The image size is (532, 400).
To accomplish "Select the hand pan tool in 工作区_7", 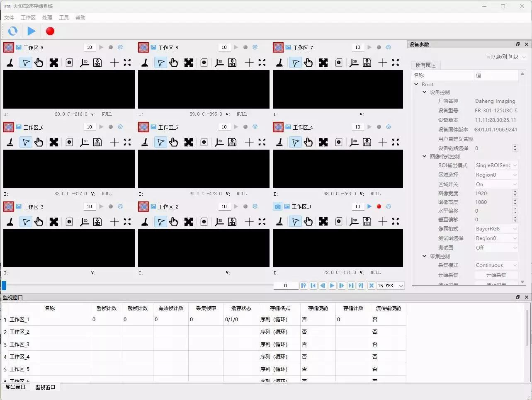I will 308,63.
